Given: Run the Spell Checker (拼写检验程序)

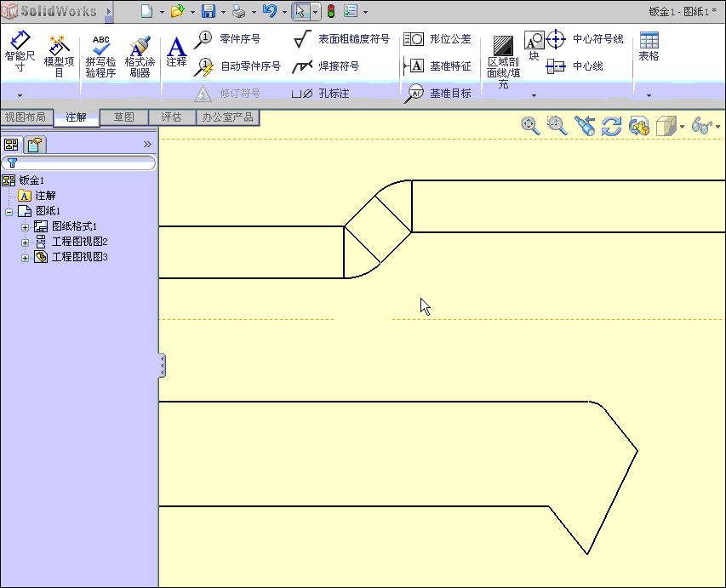Looking at the screenshot, I should 100,55.
